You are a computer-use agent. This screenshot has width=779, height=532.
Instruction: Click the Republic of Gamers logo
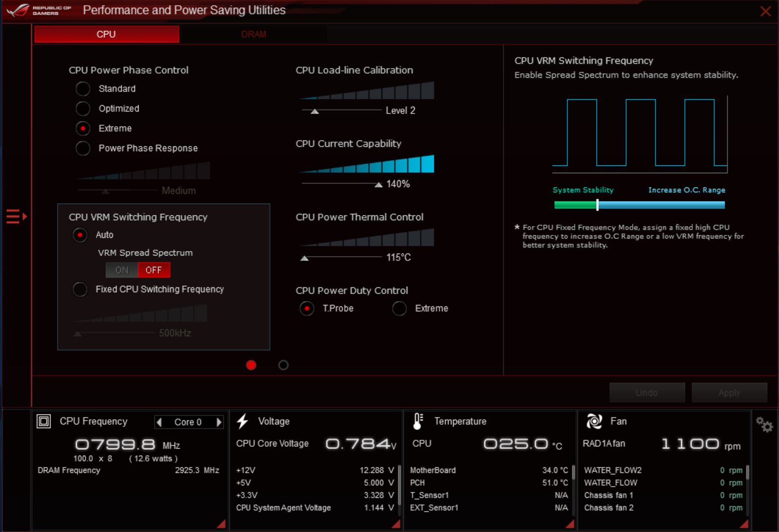point(39,10)
